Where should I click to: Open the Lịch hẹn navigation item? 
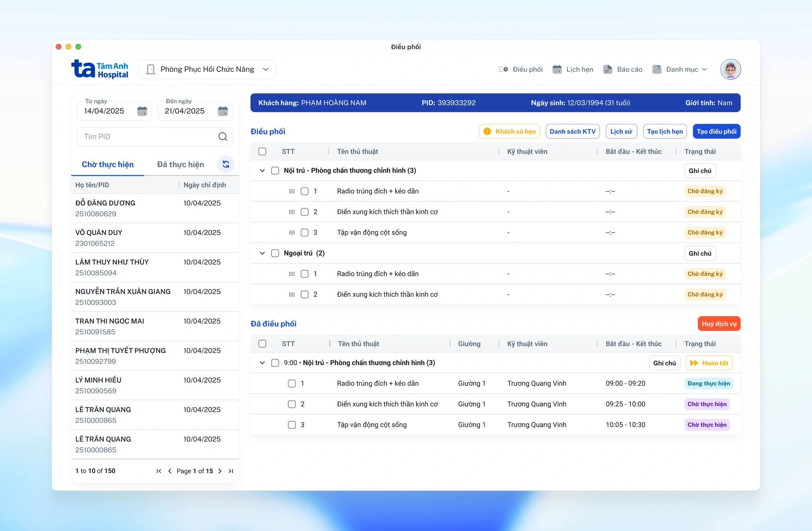(x=573, y=69)
